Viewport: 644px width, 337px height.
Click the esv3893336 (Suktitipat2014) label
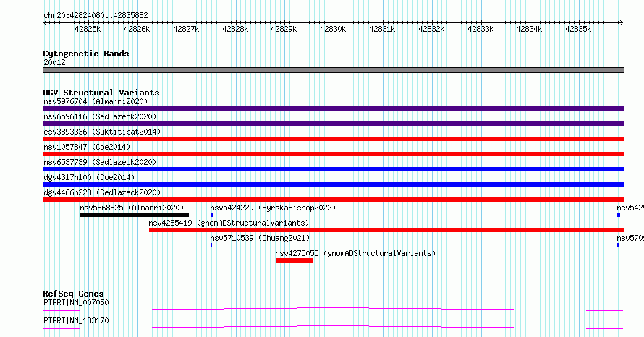[x=102, y=132]
